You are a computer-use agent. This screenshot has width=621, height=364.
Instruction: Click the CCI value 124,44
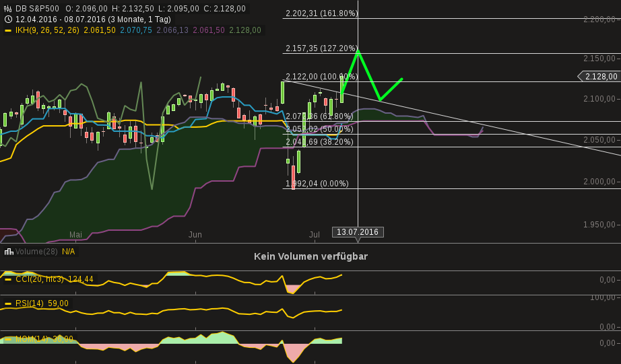click(x=81, y=279)
